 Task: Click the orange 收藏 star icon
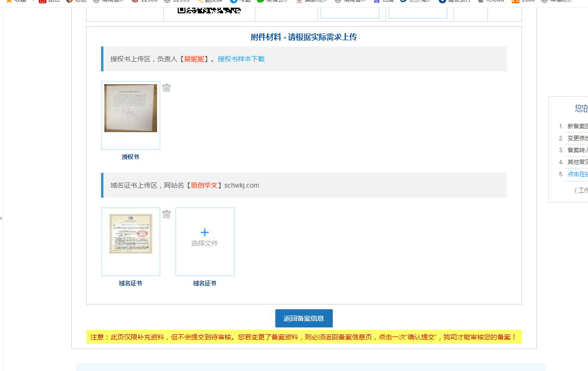coord(9,1)
